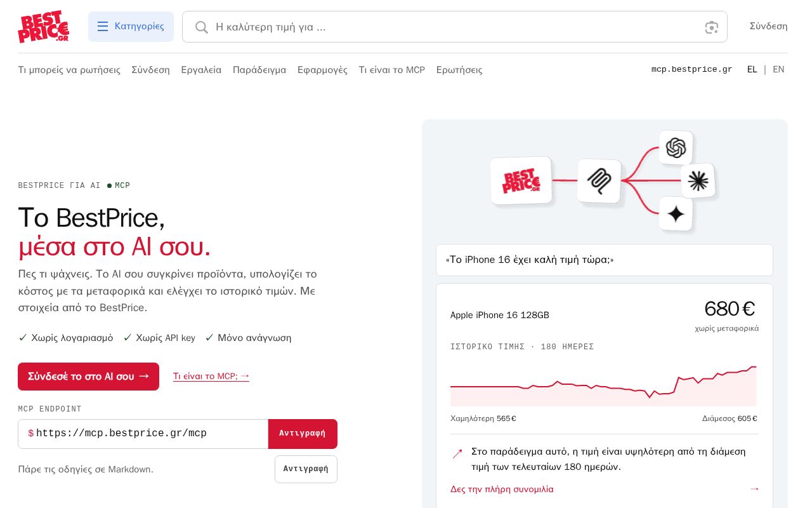Click the mcp.bestprice.gr text in the navigation bar
The image size is (812, 508).
click(x=691, y=70)
